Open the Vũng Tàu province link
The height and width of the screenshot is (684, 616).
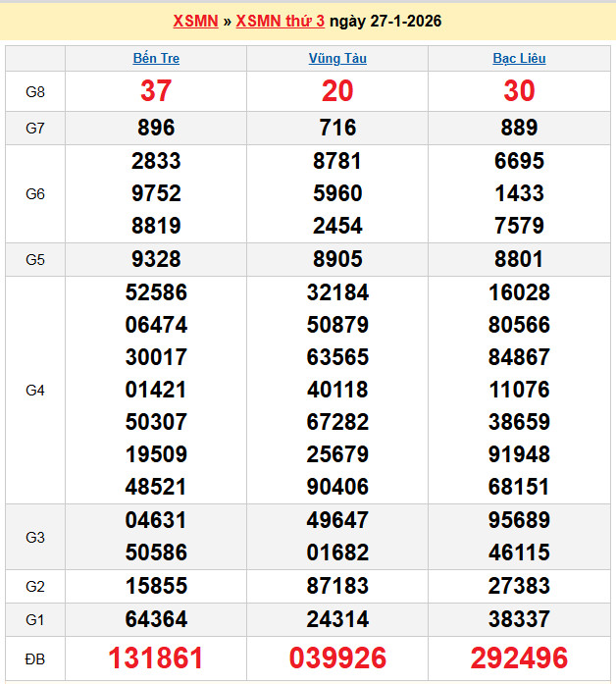[x=337, y=58]
